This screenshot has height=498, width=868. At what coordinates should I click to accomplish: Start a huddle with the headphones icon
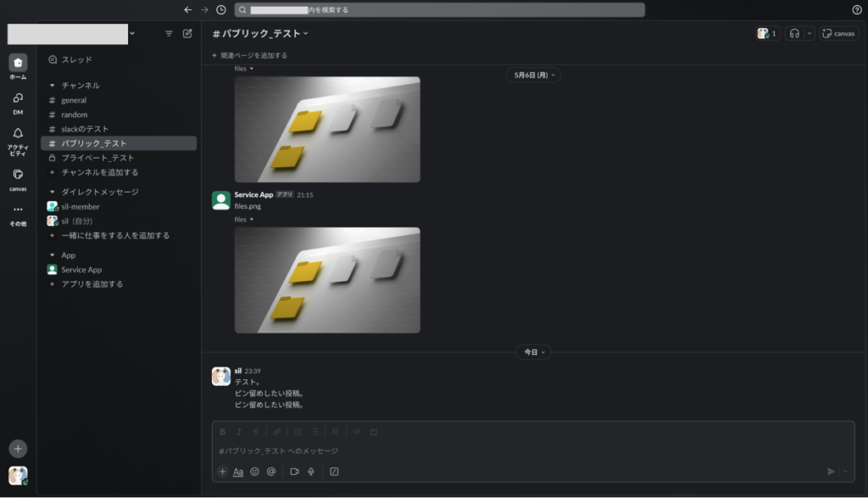click(x=794, y=33)
